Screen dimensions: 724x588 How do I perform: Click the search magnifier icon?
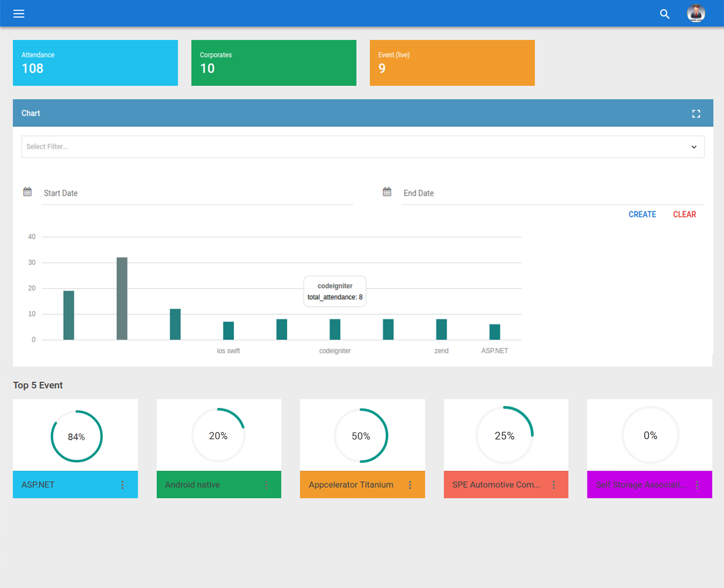coord(664,14)
